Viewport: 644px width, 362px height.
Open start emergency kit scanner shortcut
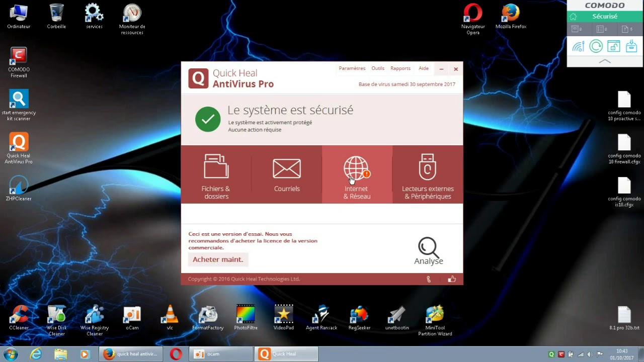click(x=19, y=106)
